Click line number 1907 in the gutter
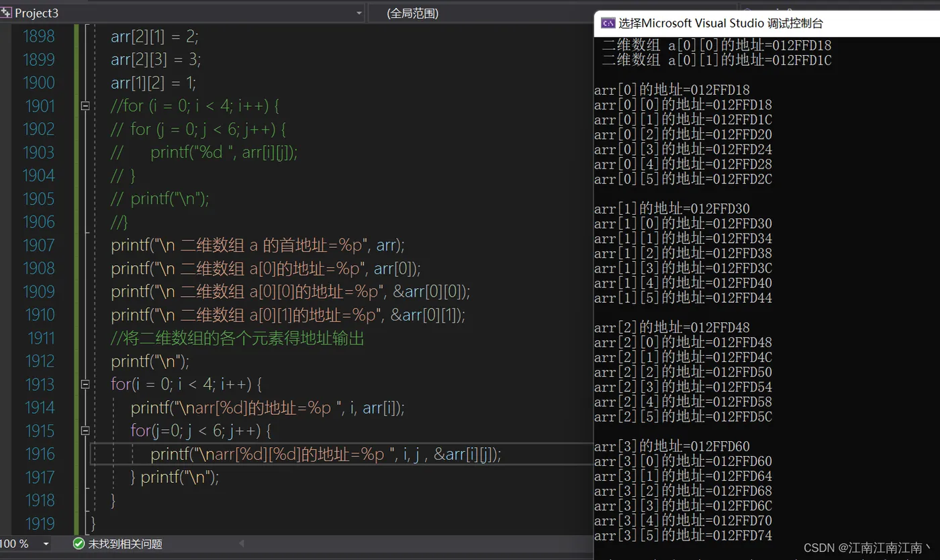This screenshot has height=560, width=940. (x=39, y=245)
